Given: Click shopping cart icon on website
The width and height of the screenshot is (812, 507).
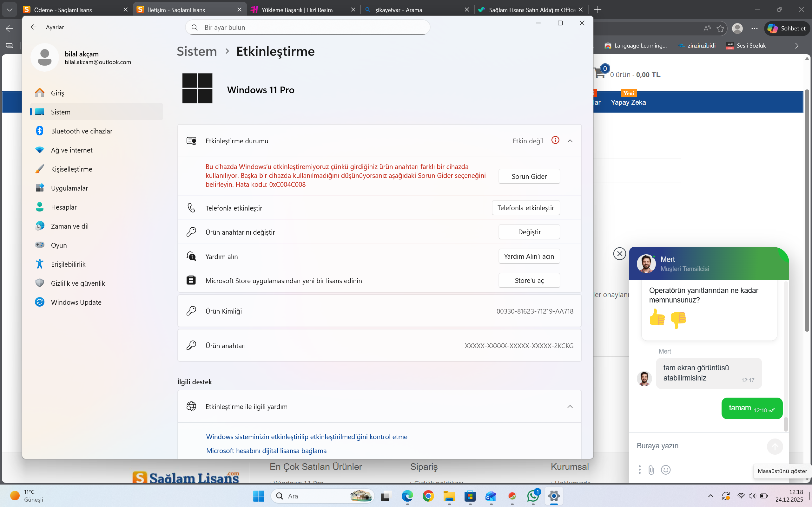Looking at the screenshot, I should [600, 72].
